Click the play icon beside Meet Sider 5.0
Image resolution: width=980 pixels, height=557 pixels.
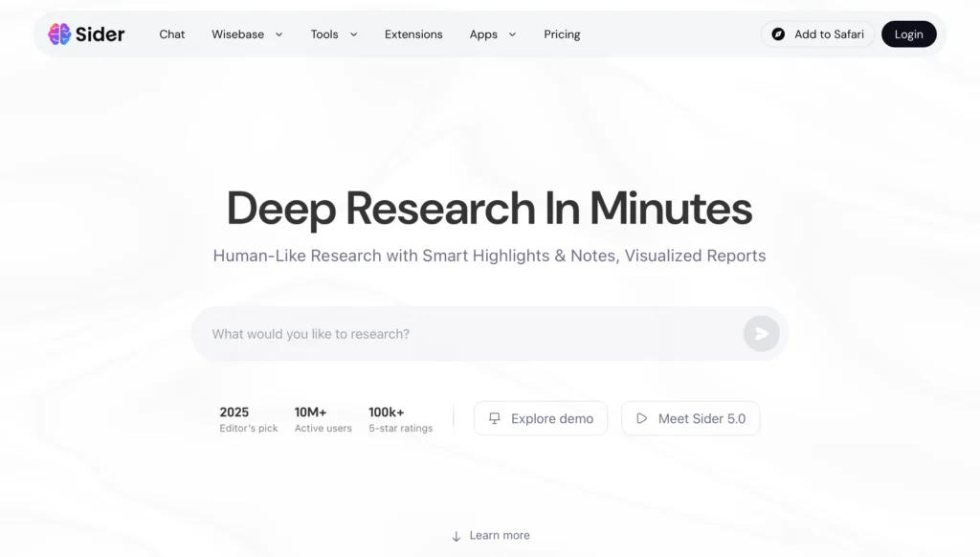click(642, 418)
